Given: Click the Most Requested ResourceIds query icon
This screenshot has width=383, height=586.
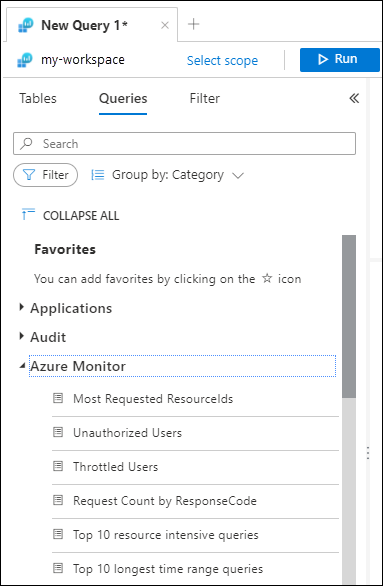Looking at the screenshot, I should coord(58,398).
